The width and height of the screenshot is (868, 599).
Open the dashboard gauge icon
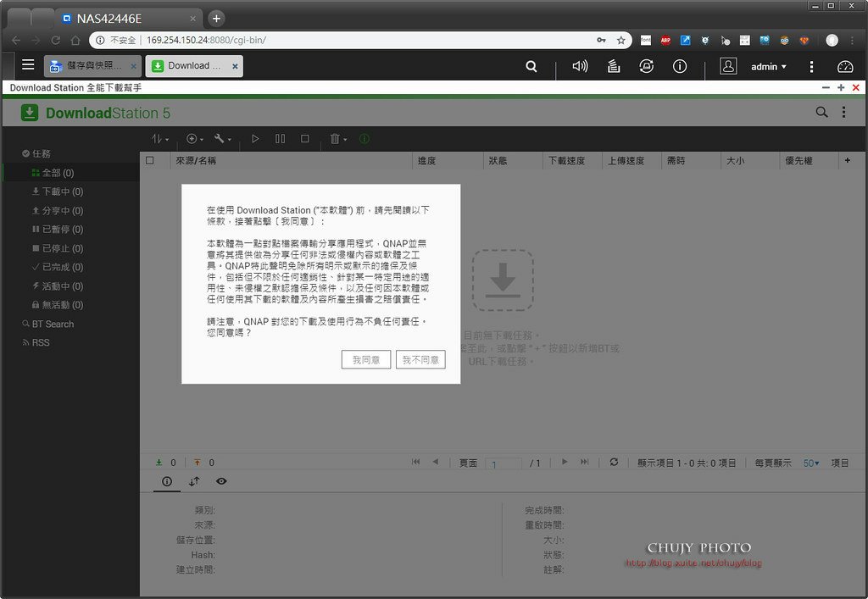pyautogui.click(x=845, y=66)
